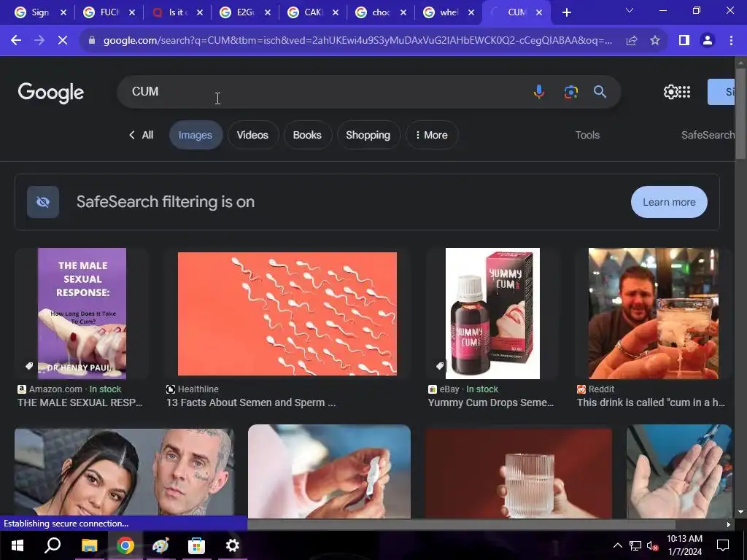Image resolution: width=747 pixels, height=560 pixels.
Task: Share this page from the address bar
Action: coord(632,41)
